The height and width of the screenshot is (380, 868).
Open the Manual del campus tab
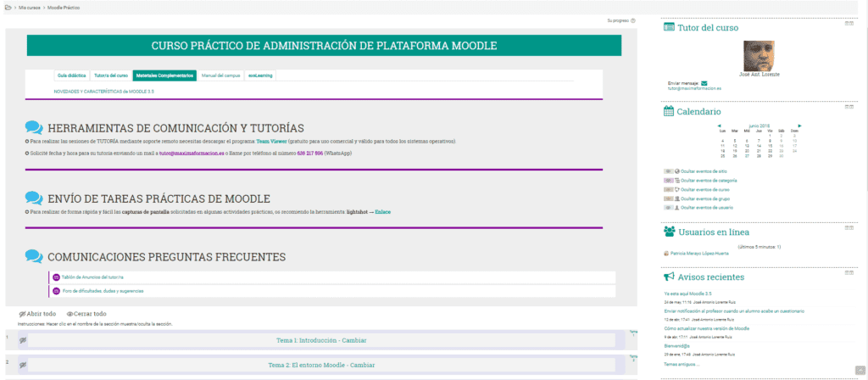(x=220, y=75)
